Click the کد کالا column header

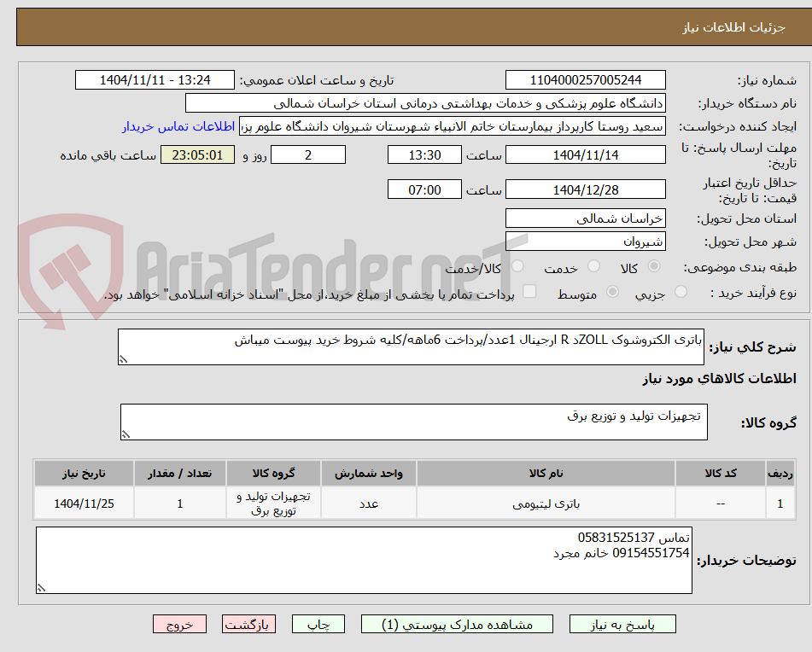coord(721,474)
